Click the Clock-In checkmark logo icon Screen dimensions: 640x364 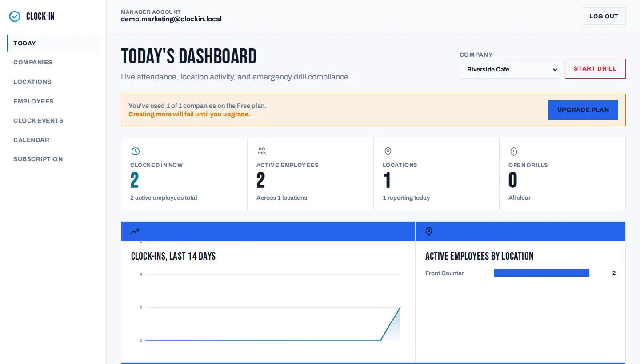tap(15, 16)
